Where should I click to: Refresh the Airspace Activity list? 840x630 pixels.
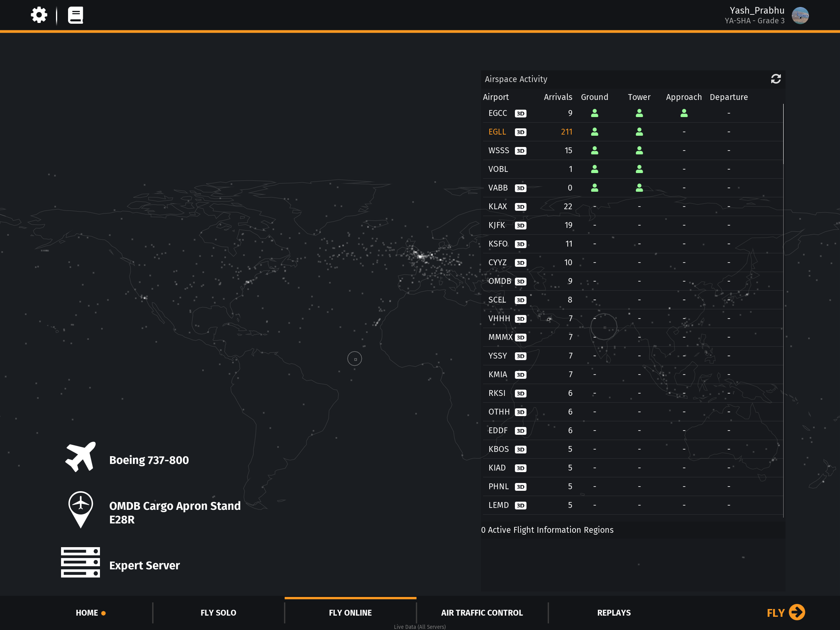click(x=775, y=79)
